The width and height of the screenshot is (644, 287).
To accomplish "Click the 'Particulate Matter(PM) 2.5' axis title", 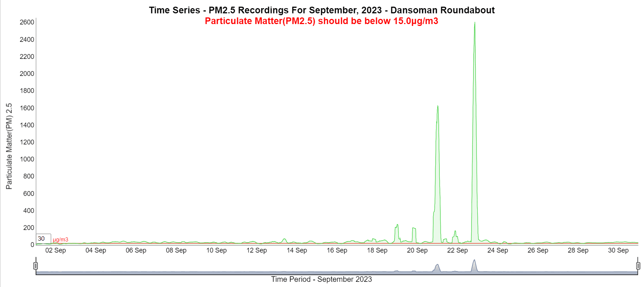I will (x=9, y=146).
